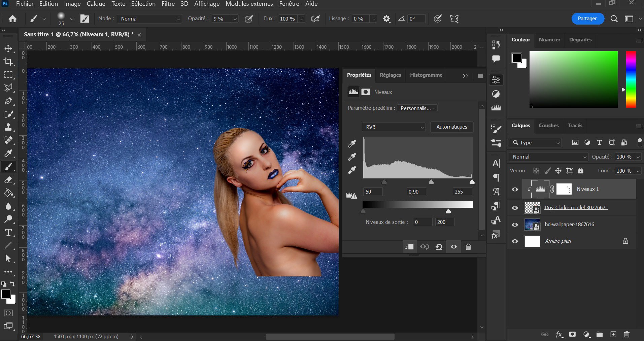644x341 pixels.
Task: Create a new layer with plus icon
Action: (613, 334)
